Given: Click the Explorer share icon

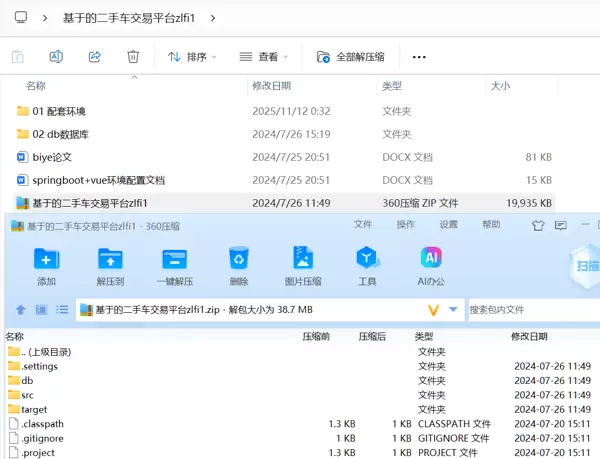Looking at the screenshot, I should pos(95,57).
